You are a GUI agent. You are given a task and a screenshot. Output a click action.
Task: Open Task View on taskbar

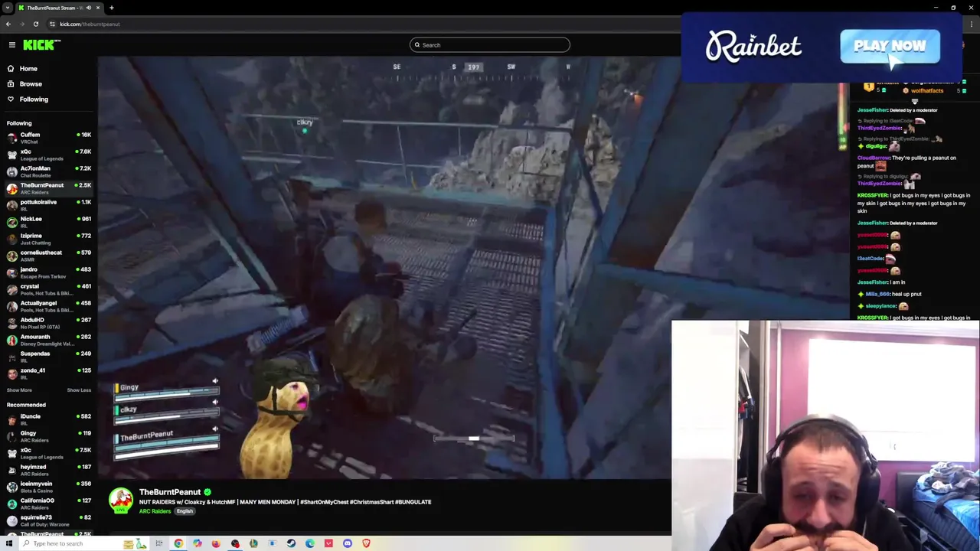point(159,543)
